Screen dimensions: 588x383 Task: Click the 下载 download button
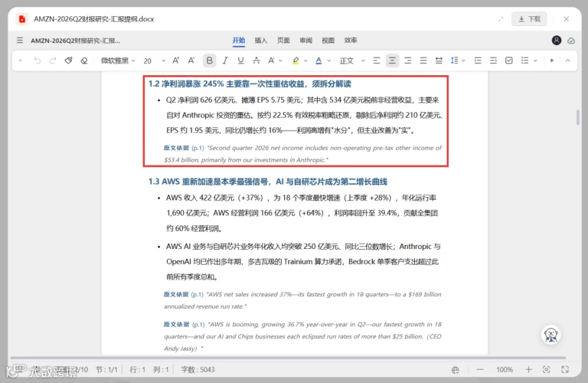tap(529, 19)
